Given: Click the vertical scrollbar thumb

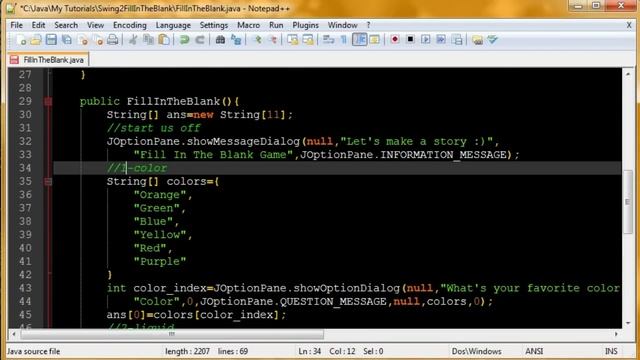Looking at the screenshot, I should tap(628, 202).
